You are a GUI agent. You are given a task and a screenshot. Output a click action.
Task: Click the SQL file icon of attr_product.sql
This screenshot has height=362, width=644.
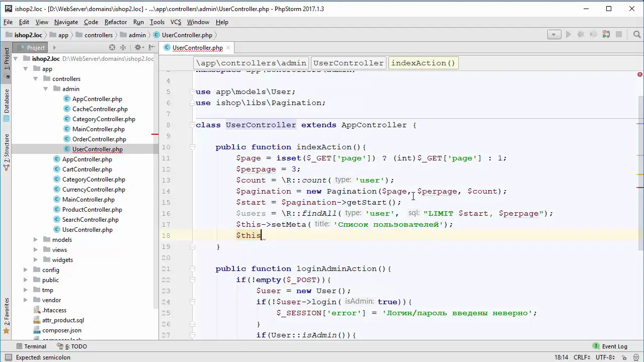37,320
